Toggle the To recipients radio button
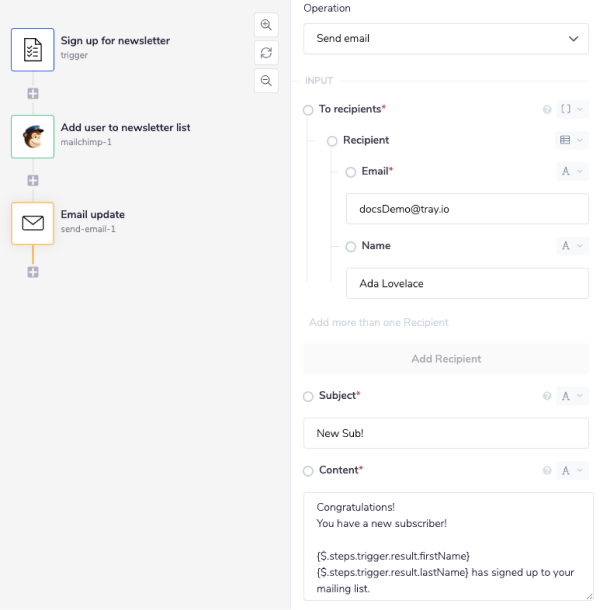 click(308, 110)
